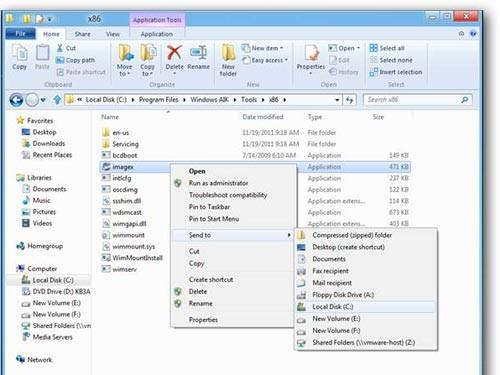Image resolution: width=500 pixels, height=375 pixels.
Task: Click Invert selection in the ribbon
Action: [396, 72]
